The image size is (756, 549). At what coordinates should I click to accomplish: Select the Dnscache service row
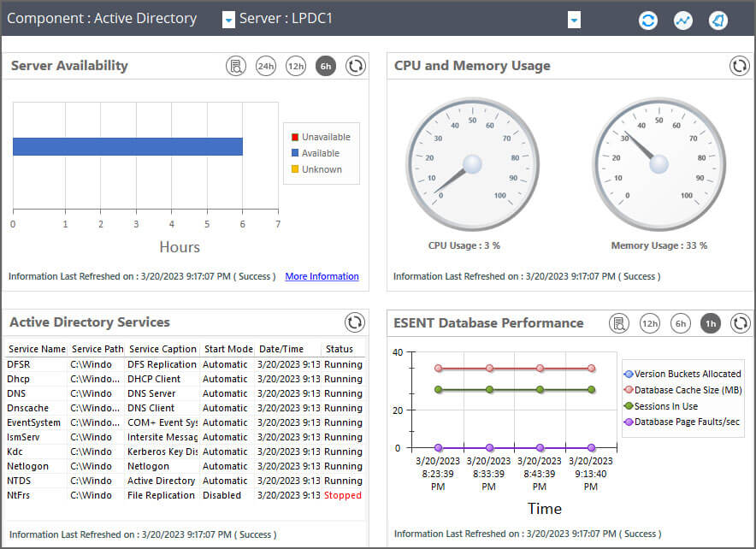(185, 408)
